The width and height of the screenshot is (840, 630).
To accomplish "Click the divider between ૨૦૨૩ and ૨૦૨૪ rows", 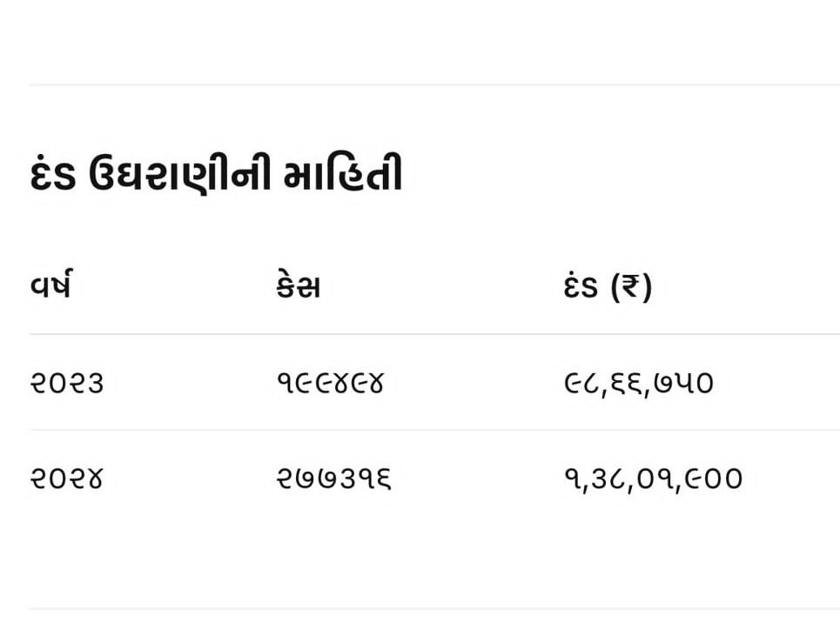I will 434,429.
